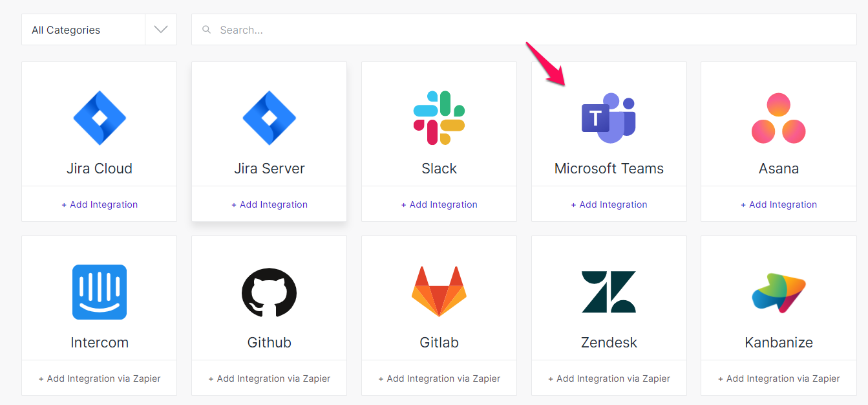Click the 'Kanbanize' card title
The height and width of the screenshot is (405, 868).
(x=779, y=343)
